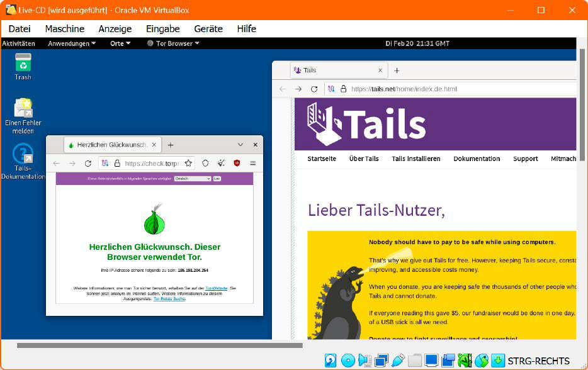Click the horizontal scrollbar of VM window
This screenshot has height=370, width=588.
(x=160, y=345)
